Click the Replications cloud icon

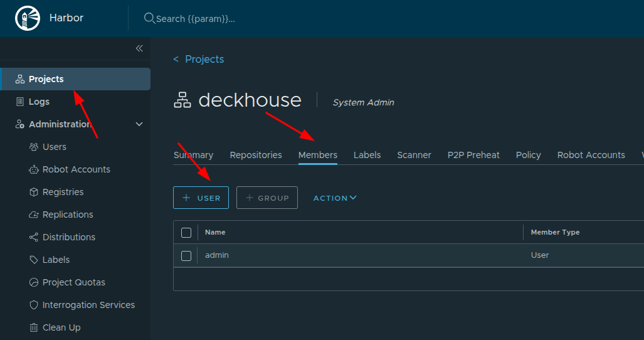tap(34, 215)
